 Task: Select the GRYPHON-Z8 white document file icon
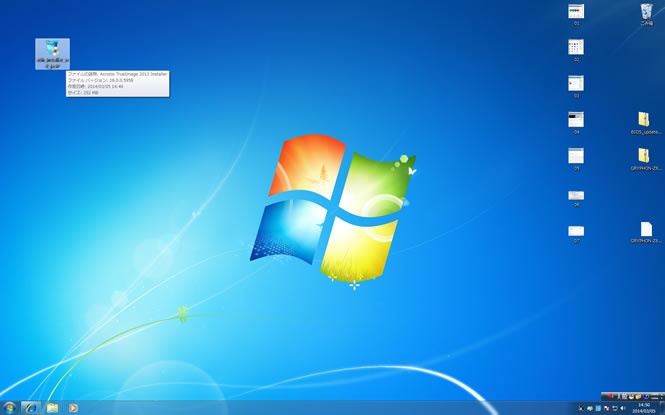(x=645, y=232)
